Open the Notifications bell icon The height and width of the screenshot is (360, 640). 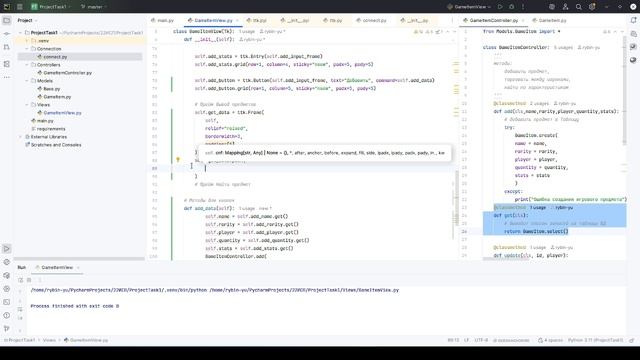coord(633,20)
